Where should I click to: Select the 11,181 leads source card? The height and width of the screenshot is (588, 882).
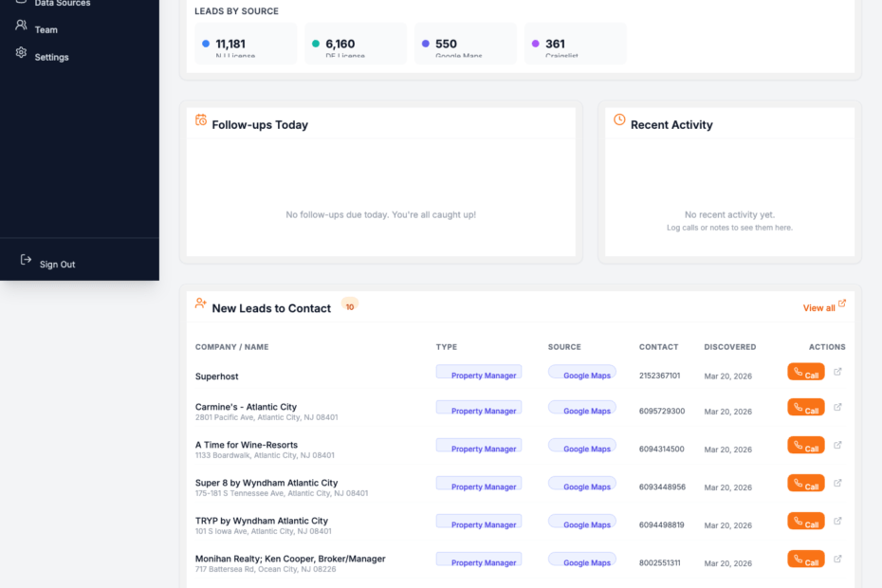pyautogui.click(x=246, y=45)
